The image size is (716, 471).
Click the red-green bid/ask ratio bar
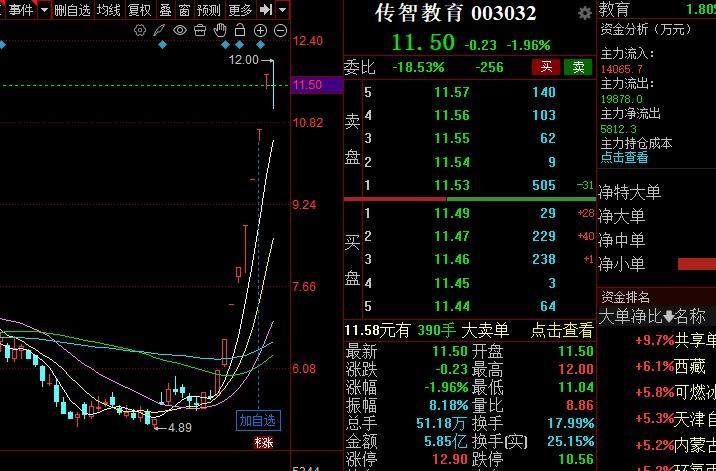coord(470,199)
